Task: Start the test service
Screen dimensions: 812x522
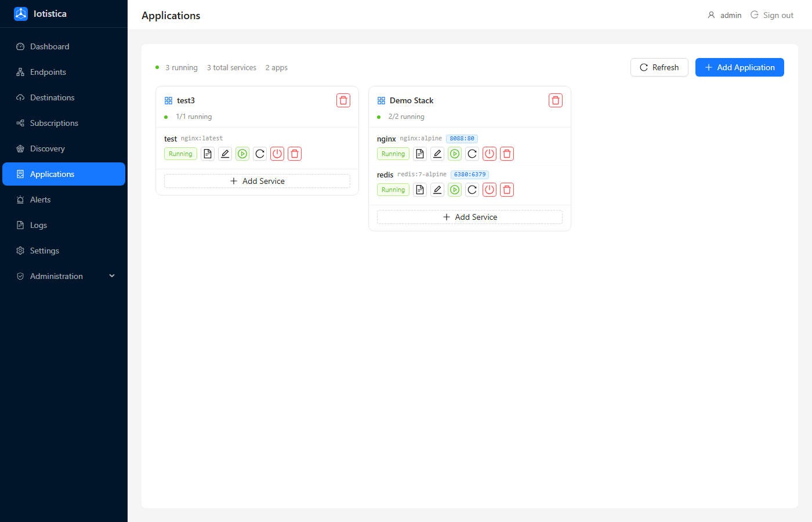Action: pyautogui.click(x=242, y=154)
